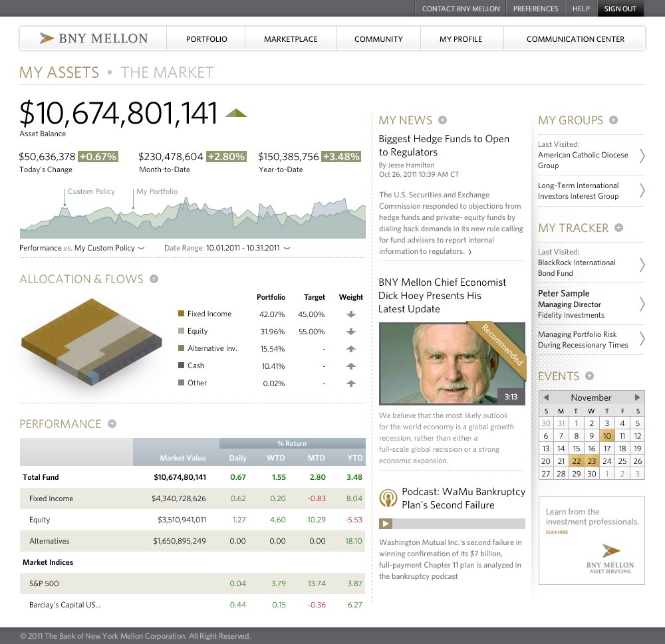Screen dimensions: 665x644
Task: Click Year-to-Date +3.48% badge
Action: pos(341,156)
